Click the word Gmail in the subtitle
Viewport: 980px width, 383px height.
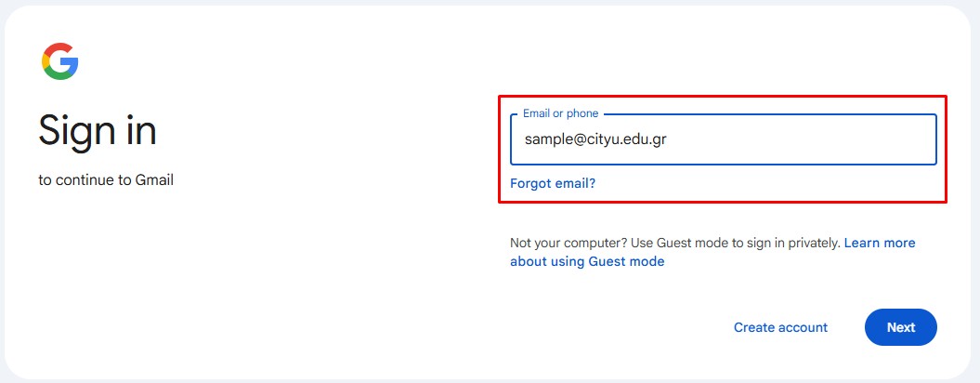point(153,180)
